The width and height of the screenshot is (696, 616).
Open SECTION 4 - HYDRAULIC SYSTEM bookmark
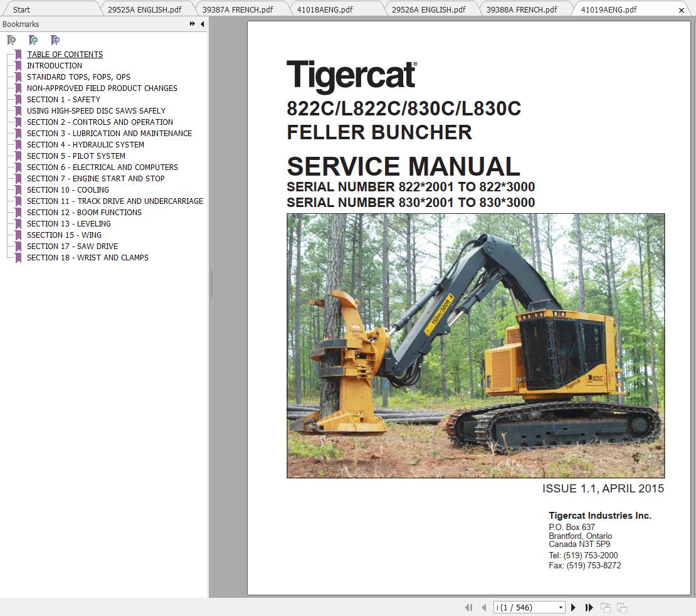click(85, 145)
